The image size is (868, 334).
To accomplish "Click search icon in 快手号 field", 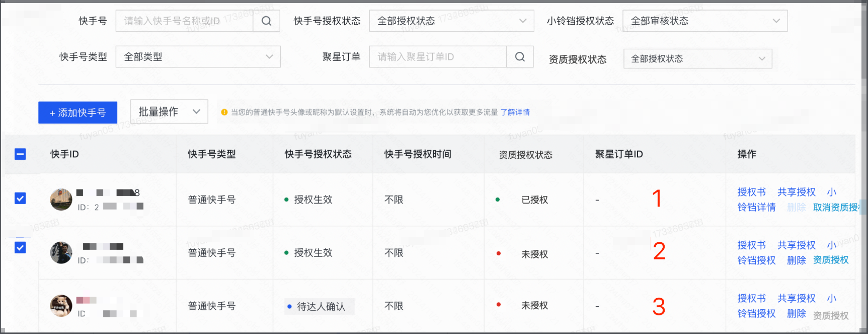I will tap(266, 21).
